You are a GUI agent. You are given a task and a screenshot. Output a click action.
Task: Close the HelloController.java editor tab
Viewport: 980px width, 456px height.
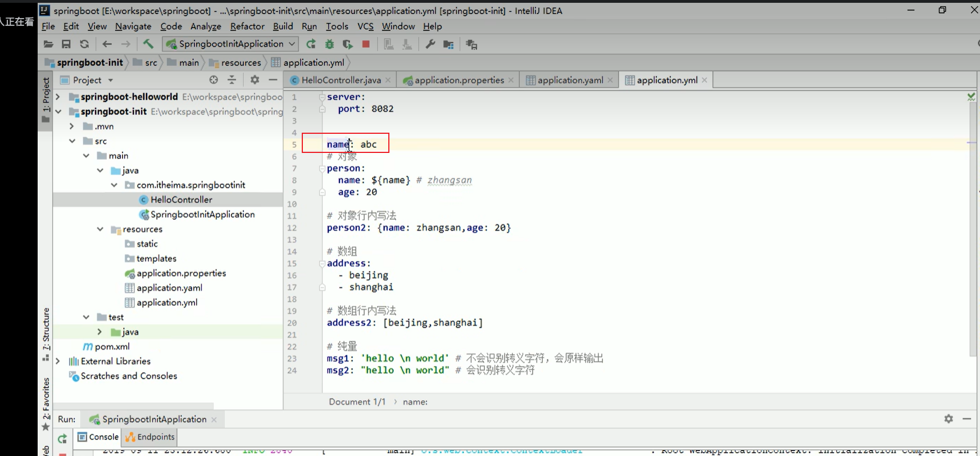click(x=388, y=80)
